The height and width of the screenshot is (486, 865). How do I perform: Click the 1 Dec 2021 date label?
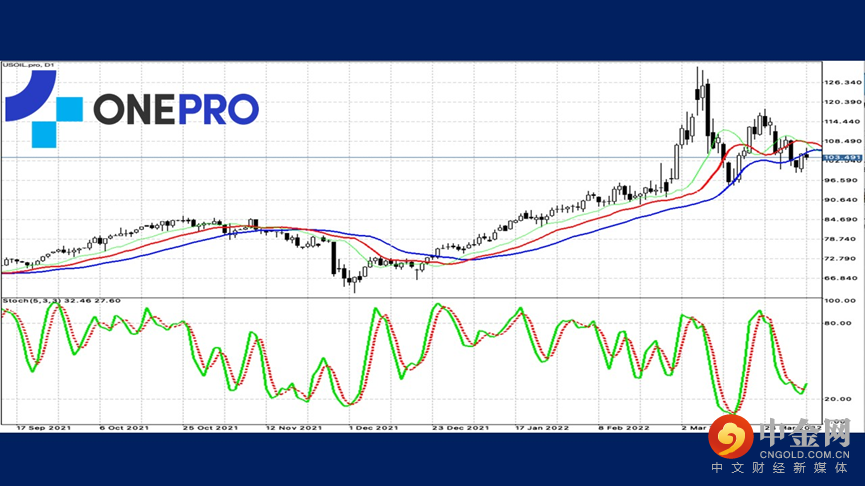click(x=373, y=428)
